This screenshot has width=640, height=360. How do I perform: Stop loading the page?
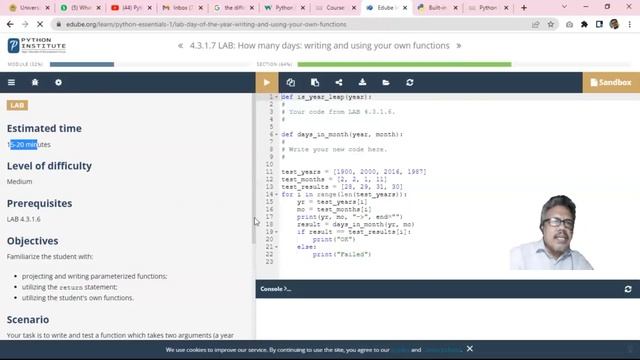(40, 24)
